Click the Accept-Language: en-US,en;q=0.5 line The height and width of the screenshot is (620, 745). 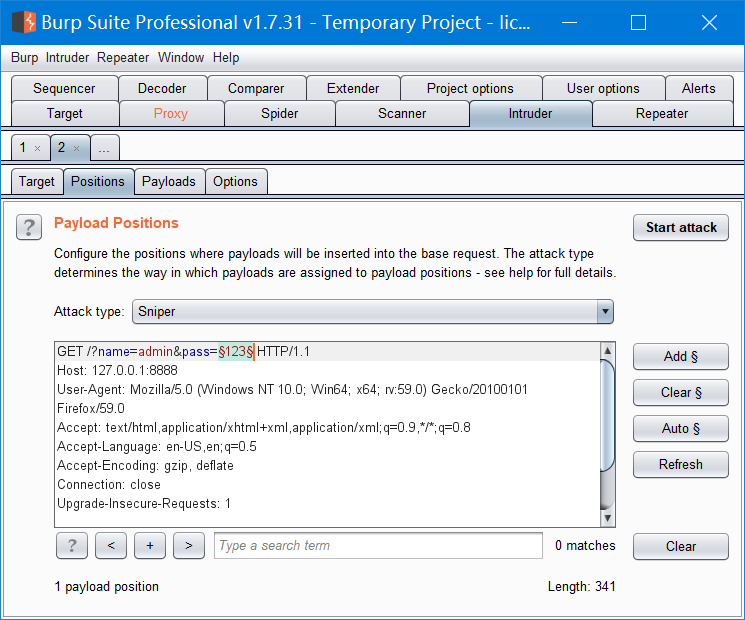[157, 447]
